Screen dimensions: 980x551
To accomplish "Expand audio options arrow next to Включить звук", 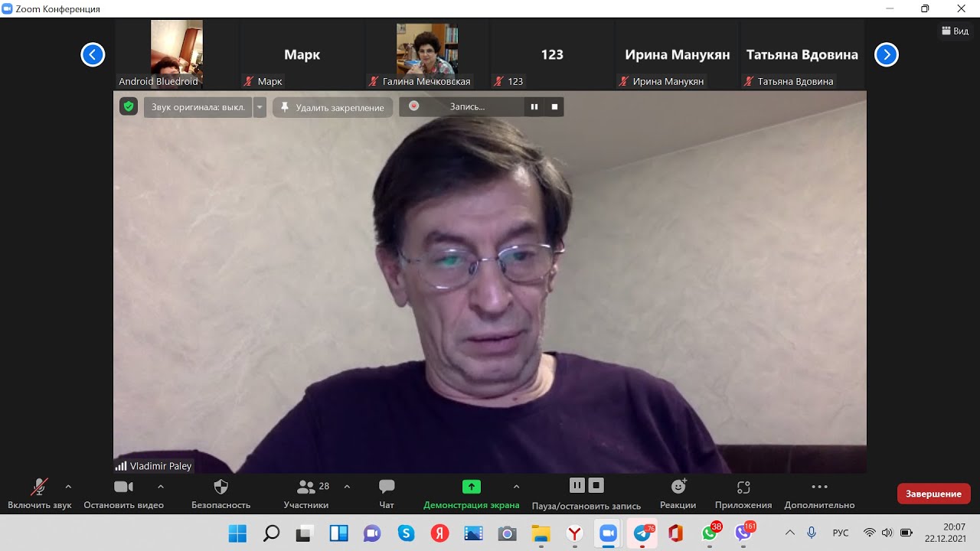I will click(x=68, y=486).
